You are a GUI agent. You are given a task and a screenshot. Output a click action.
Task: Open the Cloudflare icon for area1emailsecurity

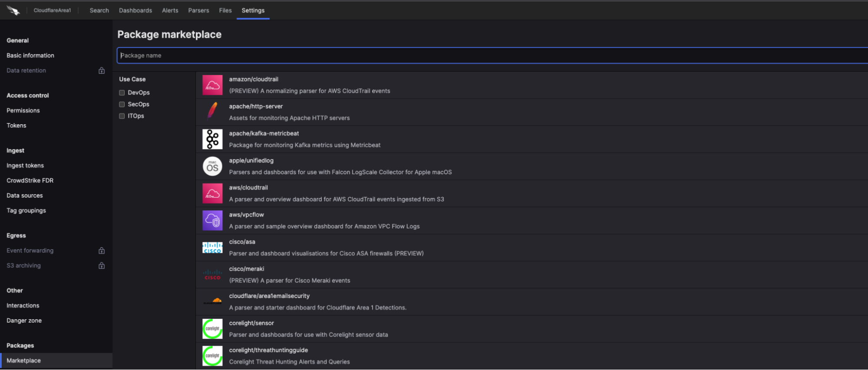[x=212, y=302]
